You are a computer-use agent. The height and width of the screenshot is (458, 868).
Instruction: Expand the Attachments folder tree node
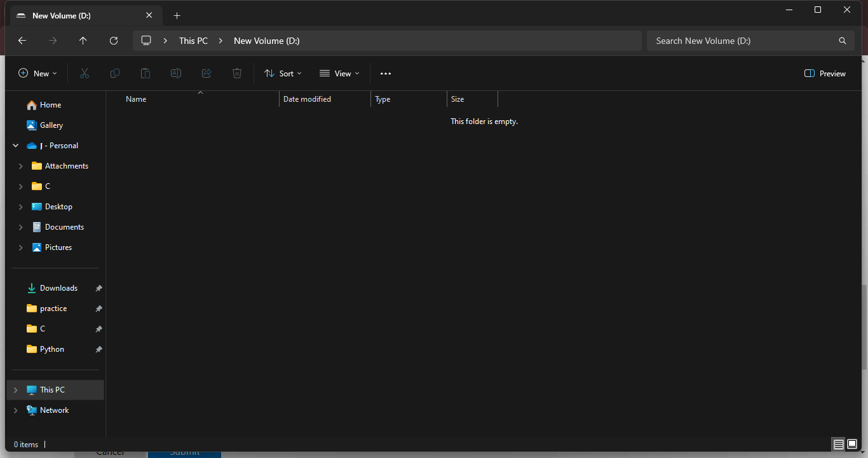(21, 166)
